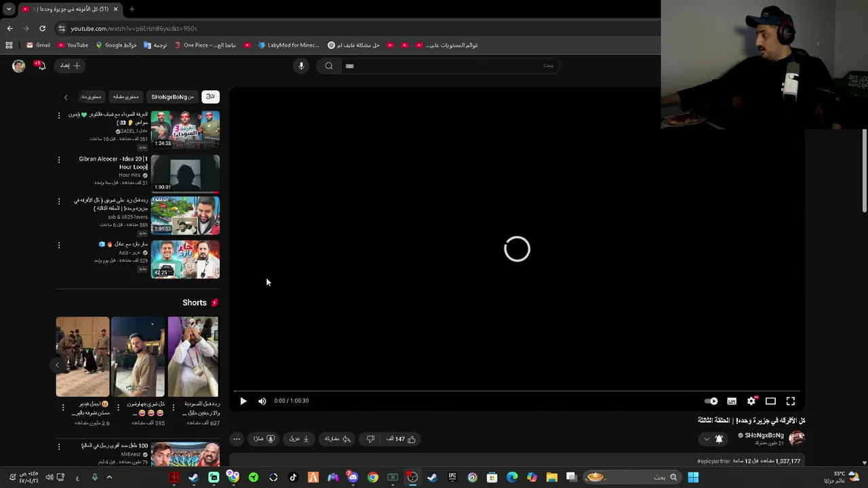The height and width of the screenshot is (488, 868).
Task: Open the Short with 627K views
Action: tap(193, 357)
